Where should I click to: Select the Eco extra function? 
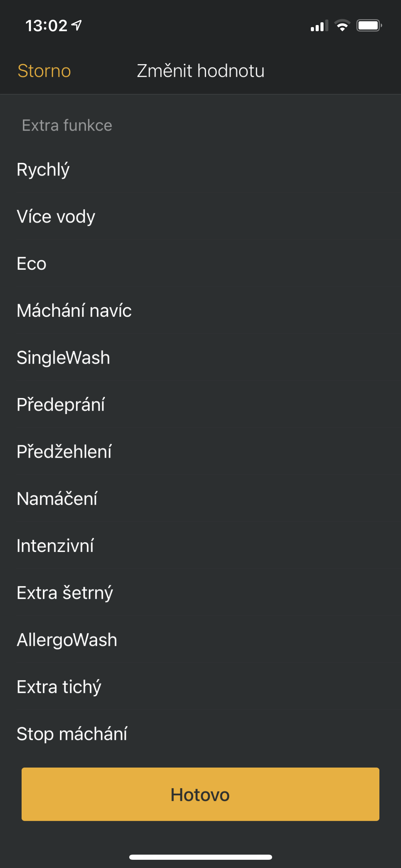tap(32, 263)
